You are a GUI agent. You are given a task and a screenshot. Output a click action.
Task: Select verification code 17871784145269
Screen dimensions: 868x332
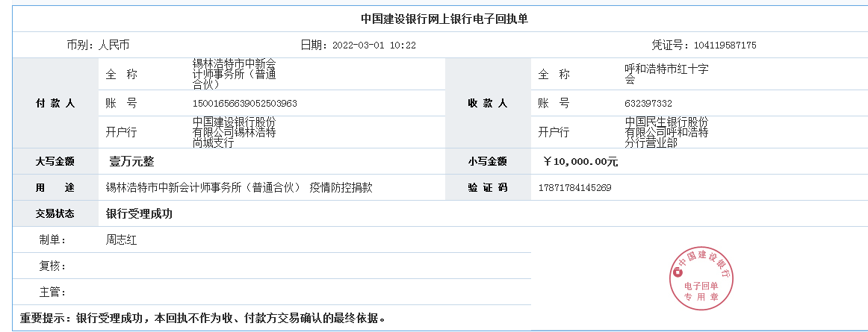(574, 188)
